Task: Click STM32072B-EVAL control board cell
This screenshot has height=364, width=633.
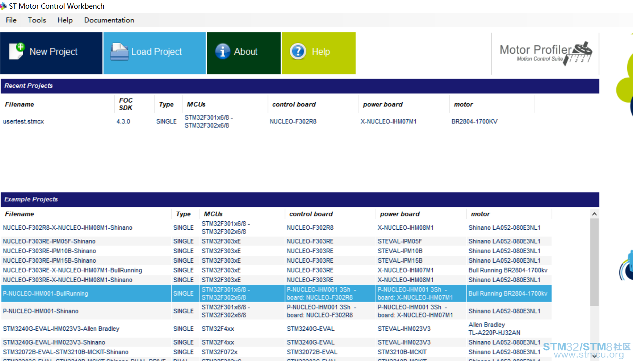Action: tap(312, 352)
